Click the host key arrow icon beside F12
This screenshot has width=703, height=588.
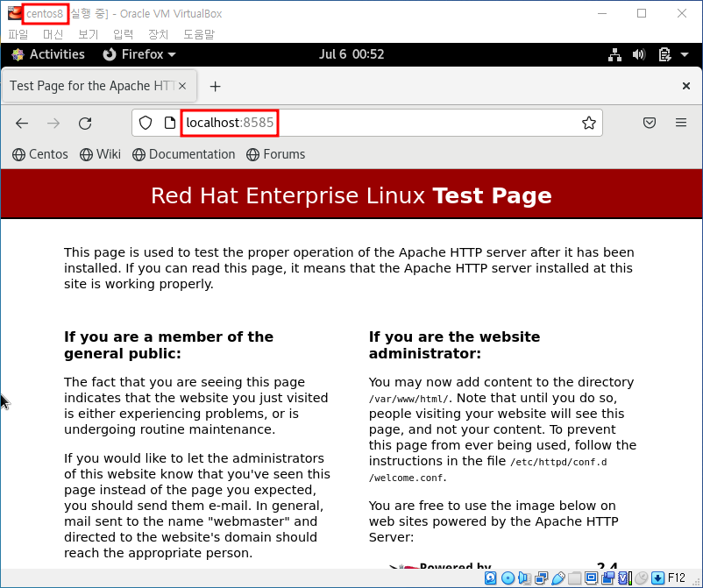pos(657,578)
